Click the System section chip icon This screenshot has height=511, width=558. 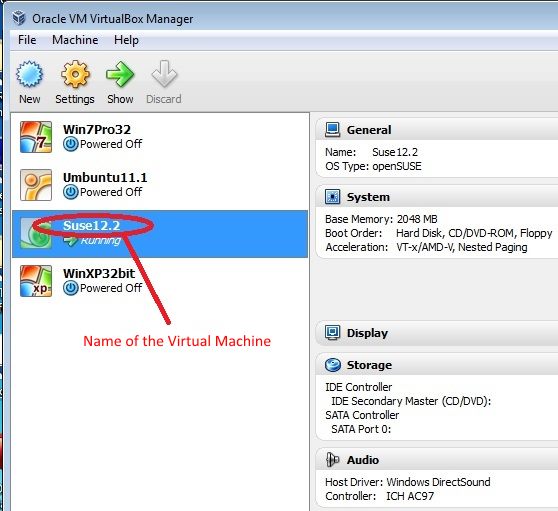[x=333, y=197]
